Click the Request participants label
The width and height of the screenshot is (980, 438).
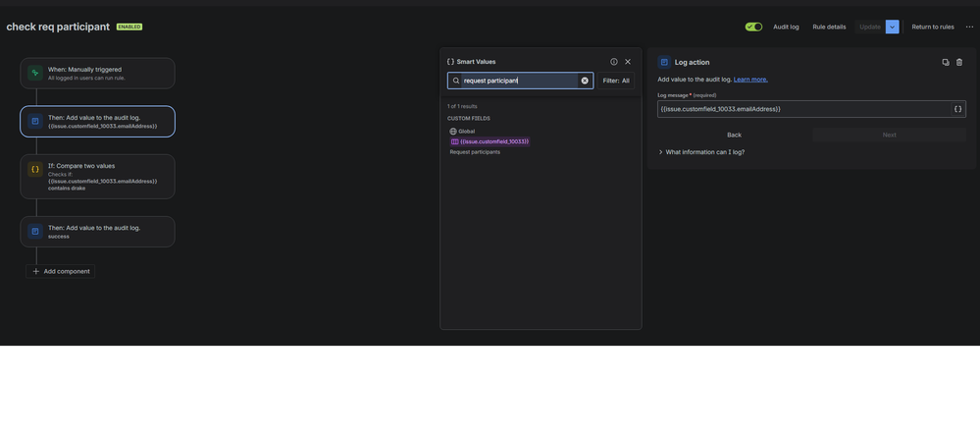(475, 152)
